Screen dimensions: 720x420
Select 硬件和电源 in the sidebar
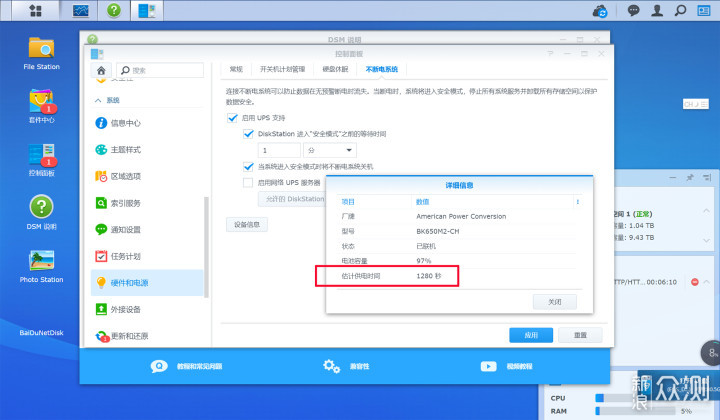coord(147,283)
